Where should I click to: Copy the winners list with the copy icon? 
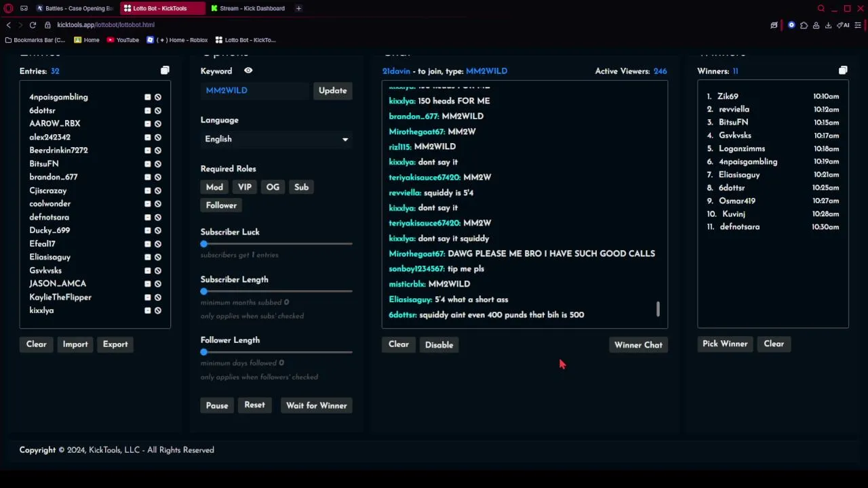point(843,70)
